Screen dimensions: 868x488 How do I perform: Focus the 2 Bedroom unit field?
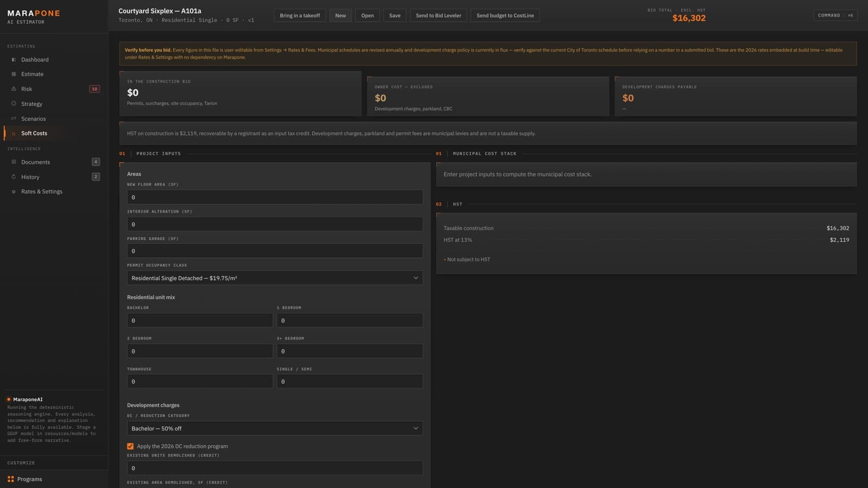click(200, 351)
